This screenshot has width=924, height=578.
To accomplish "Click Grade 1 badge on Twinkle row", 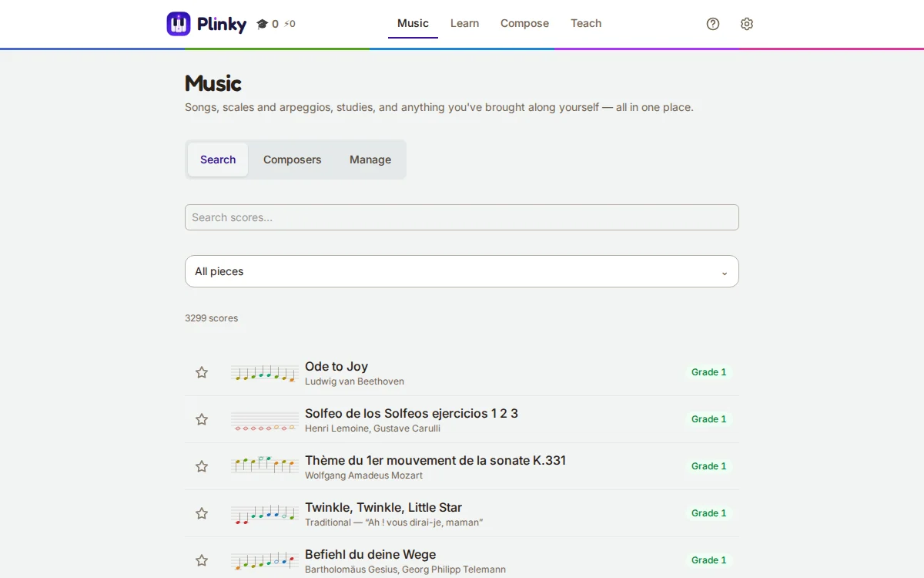I will [x=708, y=513].
